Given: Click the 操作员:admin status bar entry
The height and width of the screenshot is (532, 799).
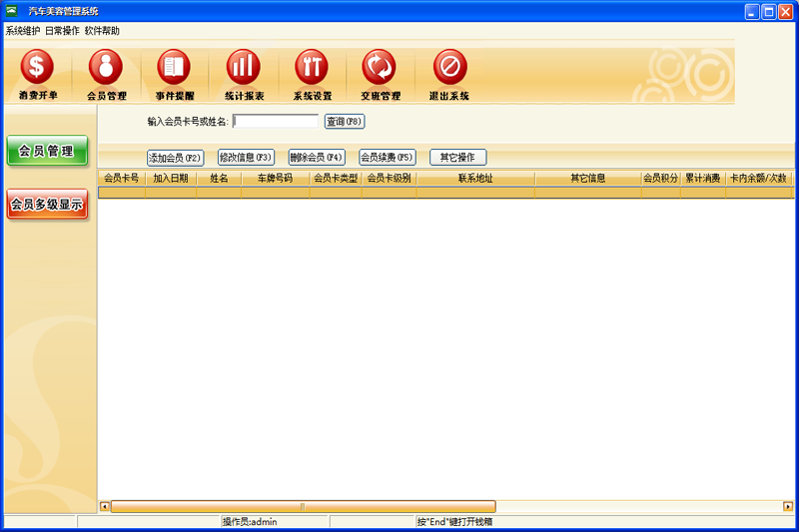Looking at the screenshot, I should click(x=250, y=522).
